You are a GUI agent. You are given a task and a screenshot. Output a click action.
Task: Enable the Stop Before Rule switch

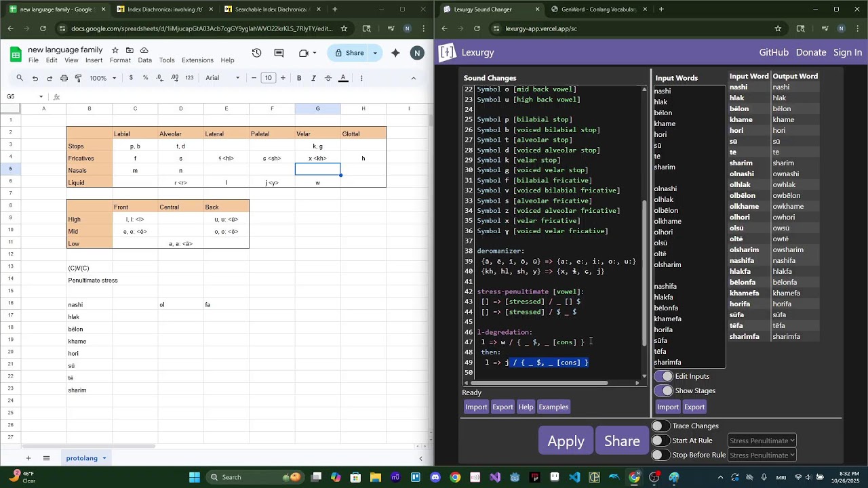660,455
